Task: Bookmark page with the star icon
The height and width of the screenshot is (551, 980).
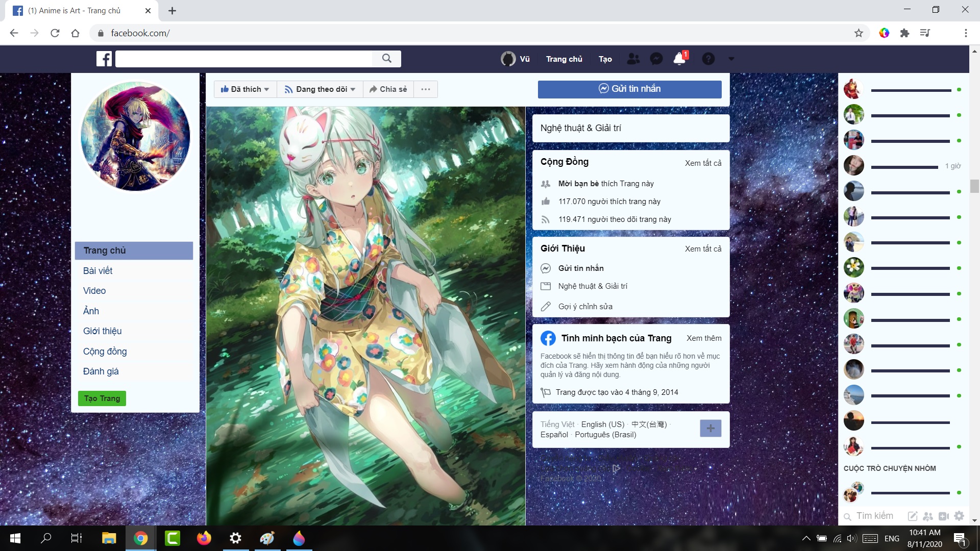Action: click(859, 33)
